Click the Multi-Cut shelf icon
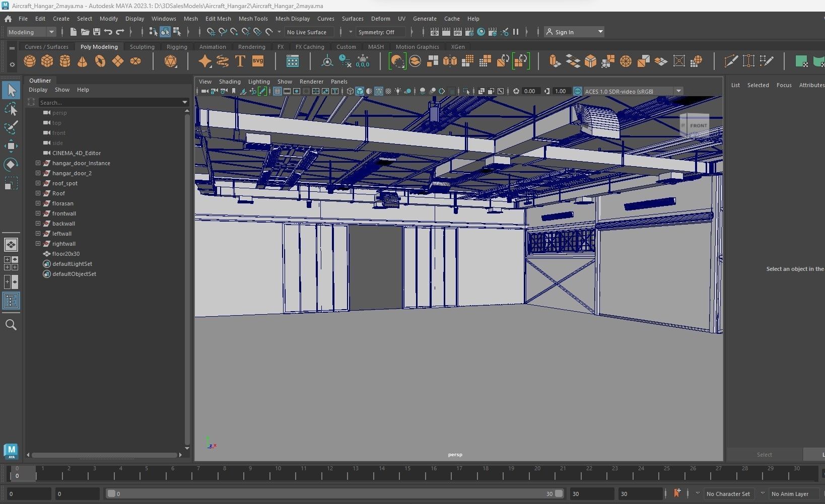Image resolution: width=825 pixels, height=504 pixels. 731,61
